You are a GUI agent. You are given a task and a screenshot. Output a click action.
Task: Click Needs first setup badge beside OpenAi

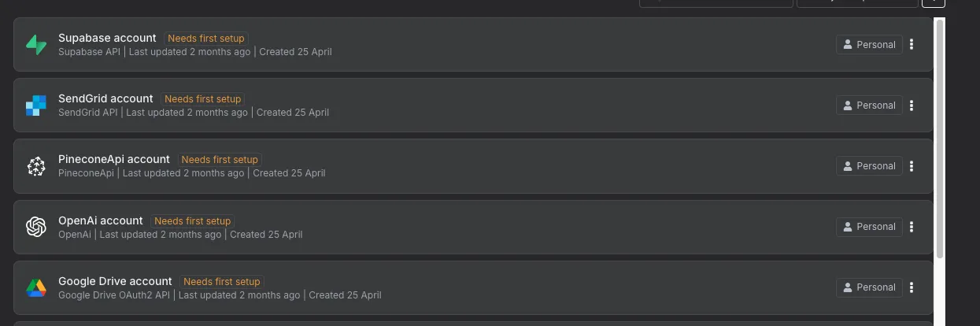(x=193, y=220)
